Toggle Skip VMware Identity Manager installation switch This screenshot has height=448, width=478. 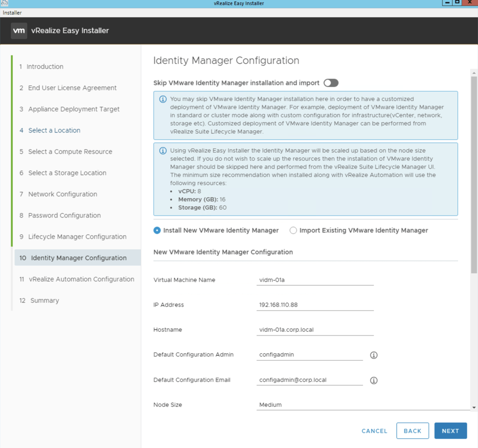[331, 83]
